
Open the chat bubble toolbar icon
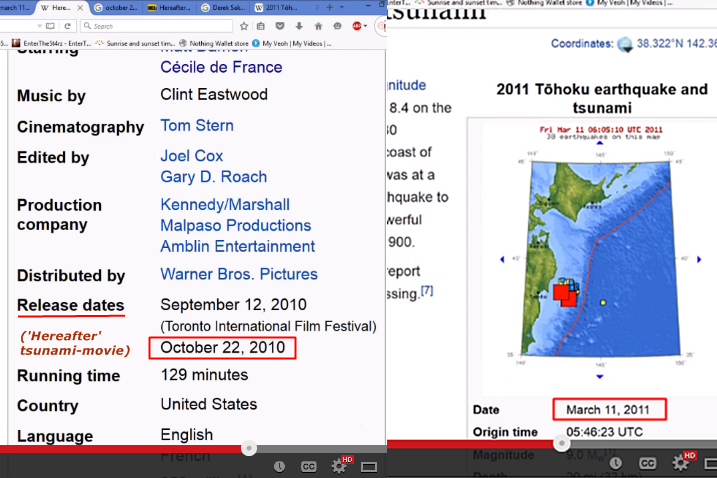click(337, 26)
